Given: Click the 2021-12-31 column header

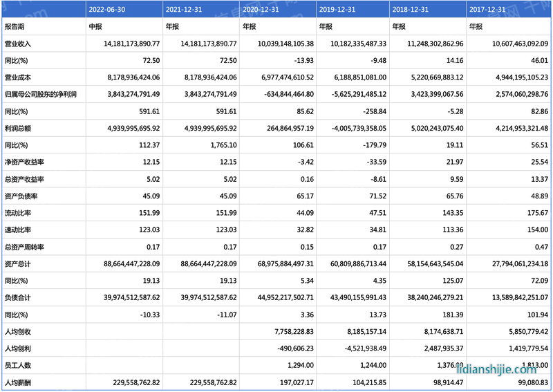Looking at the screenshot, I should pyautogui.click(x=184, y=10).
